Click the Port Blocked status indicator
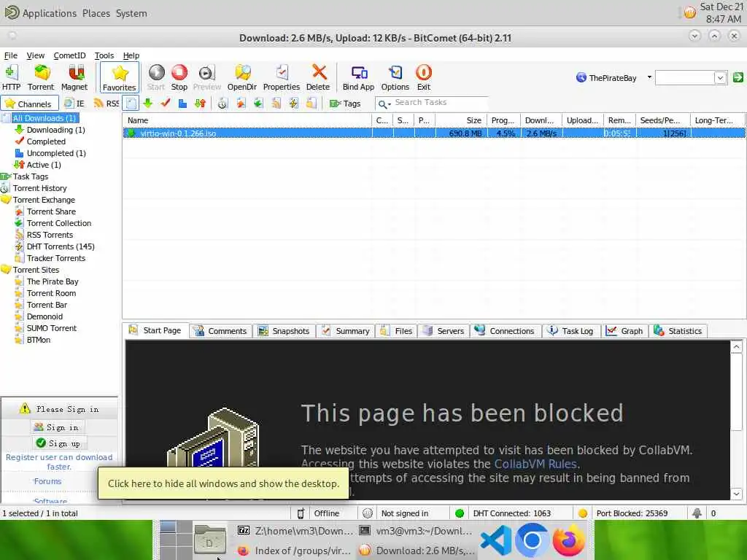747x560 pixels. (631, 513)
